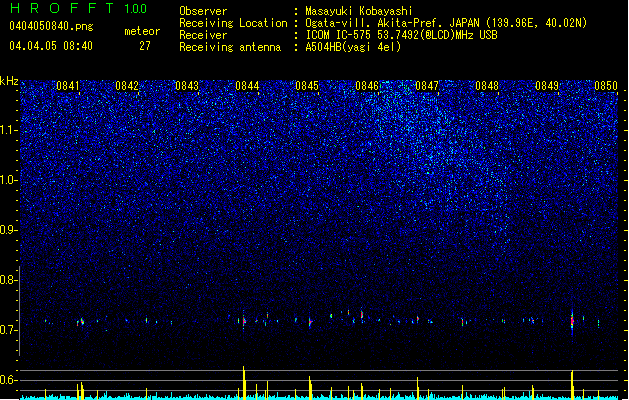The height and width of the screenshot is (400, 629).
Task: Select the file name 0404050840.png
Action: [x=51, y=26]
